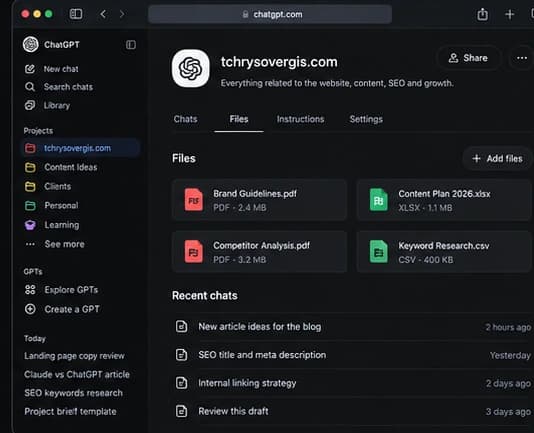Open file Content Plan 2026.xlsx
This screenshot has width=534, height=433.
[444, 200]
